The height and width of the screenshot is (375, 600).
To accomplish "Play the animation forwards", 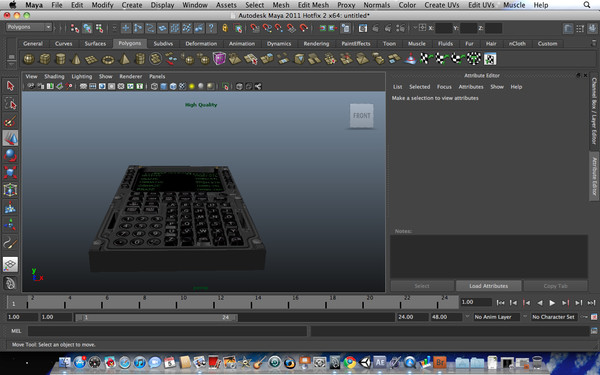I will click(x=552, y=303).
